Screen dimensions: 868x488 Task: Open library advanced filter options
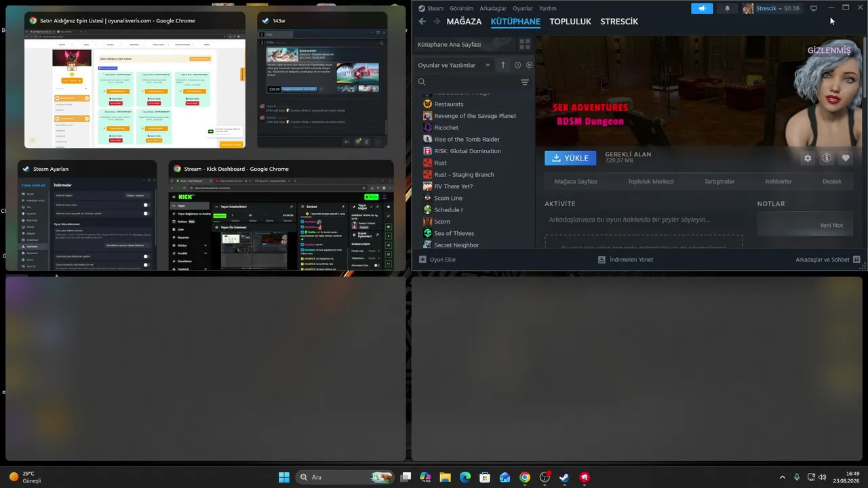tap(525, 82)
